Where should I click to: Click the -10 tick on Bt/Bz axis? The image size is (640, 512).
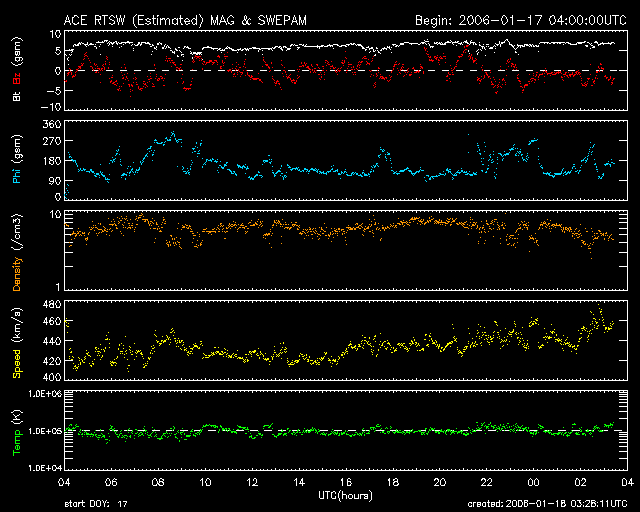click(50, 107)
